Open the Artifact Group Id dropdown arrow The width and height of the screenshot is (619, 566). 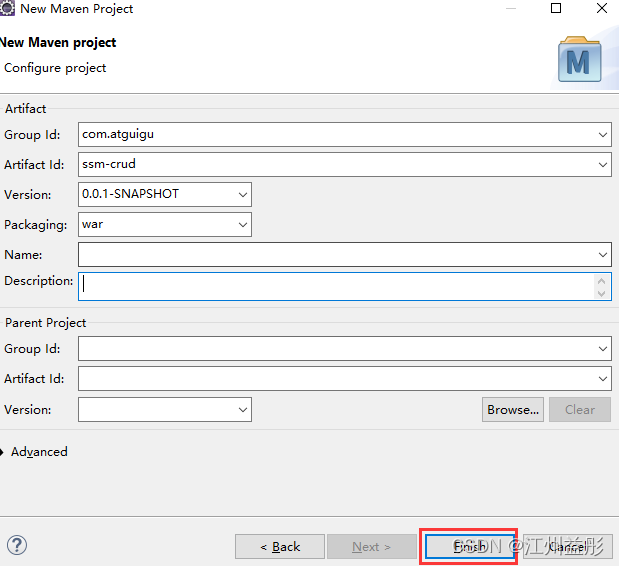pyautogui.click(x=602, y=135)
